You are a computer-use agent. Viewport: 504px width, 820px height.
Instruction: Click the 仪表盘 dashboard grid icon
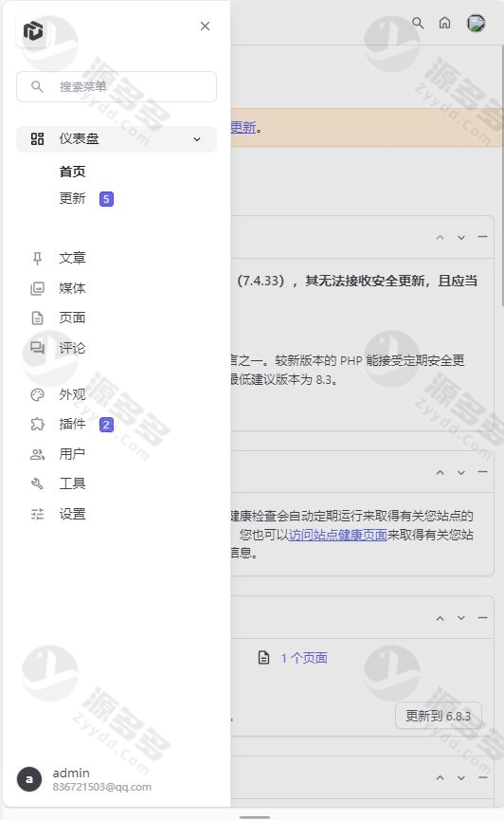click(37, 138)
